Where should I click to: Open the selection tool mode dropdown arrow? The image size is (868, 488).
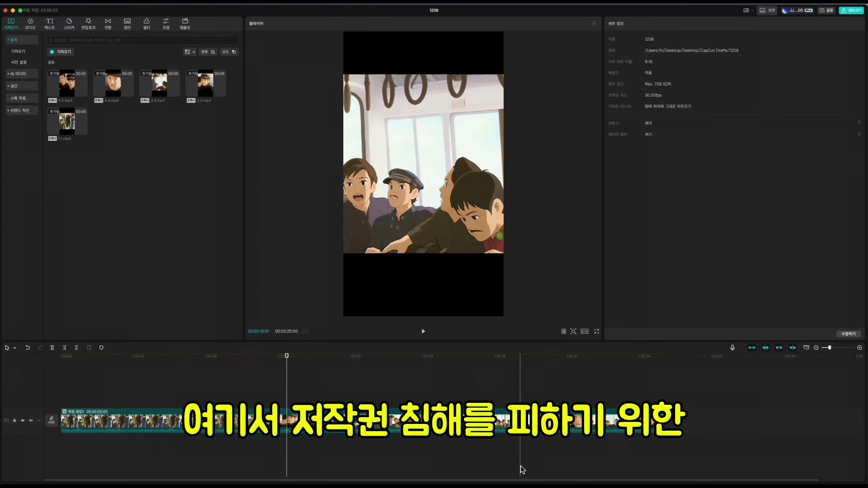tap(15, 348)
